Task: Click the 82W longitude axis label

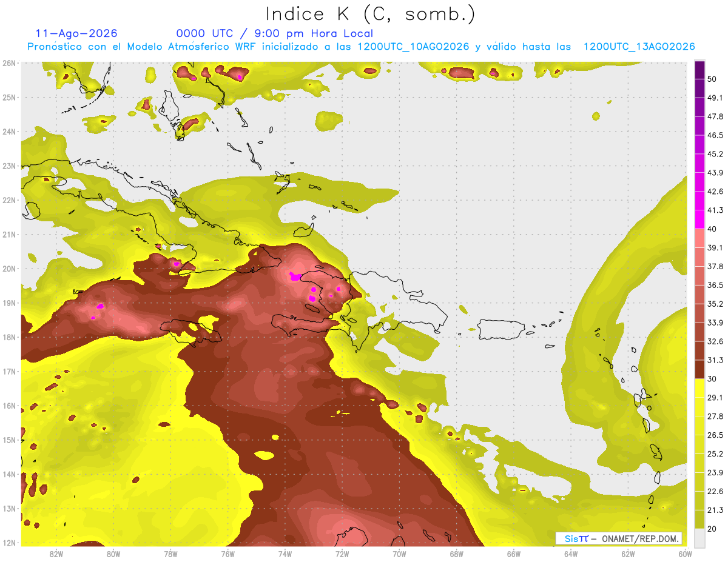Action: click(56, 554)
